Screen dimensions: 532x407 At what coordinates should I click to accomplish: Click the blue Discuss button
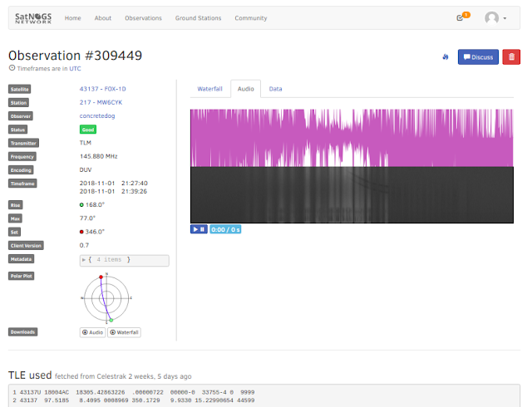(x=478, y=57)
